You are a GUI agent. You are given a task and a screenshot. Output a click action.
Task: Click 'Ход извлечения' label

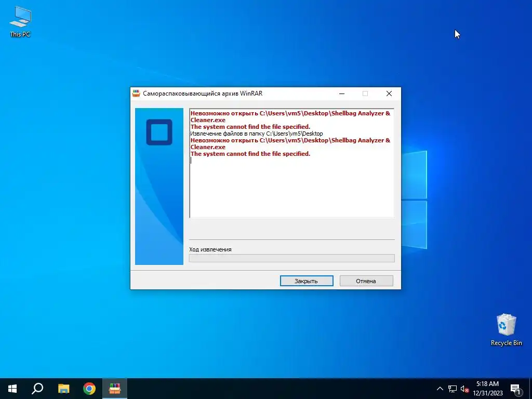coord(210,249)
